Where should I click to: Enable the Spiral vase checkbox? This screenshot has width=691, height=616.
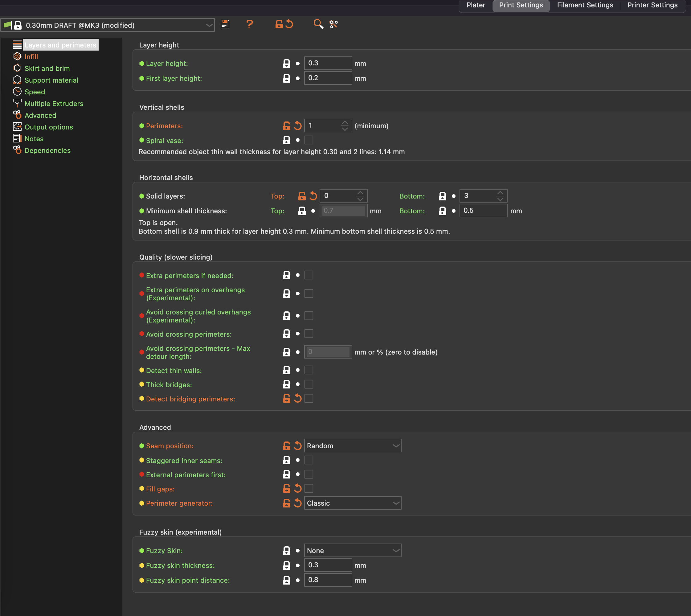(x=309, y=140)
